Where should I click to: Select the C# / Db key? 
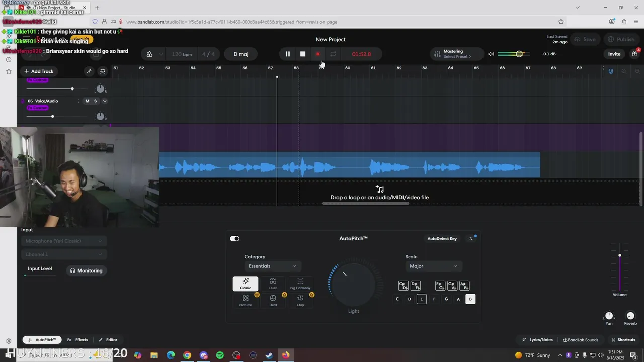(x=403, y=286)
